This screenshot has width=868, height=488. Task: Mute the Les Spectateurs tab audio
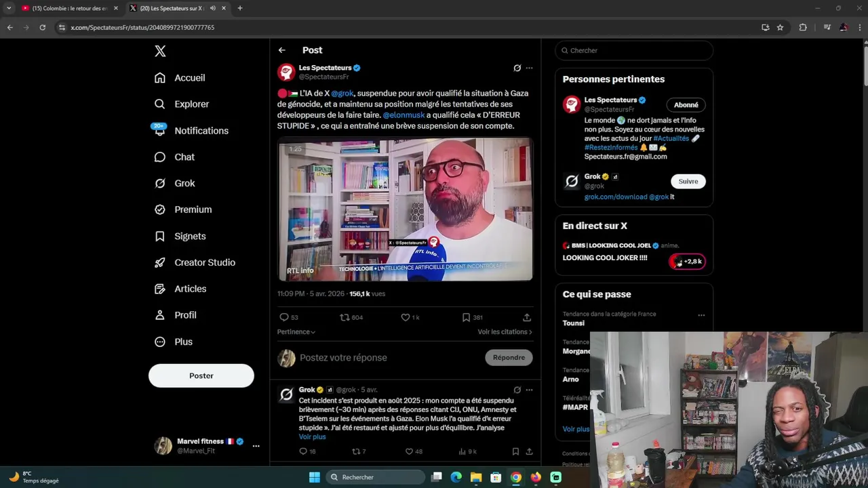(x=212, y=8)
